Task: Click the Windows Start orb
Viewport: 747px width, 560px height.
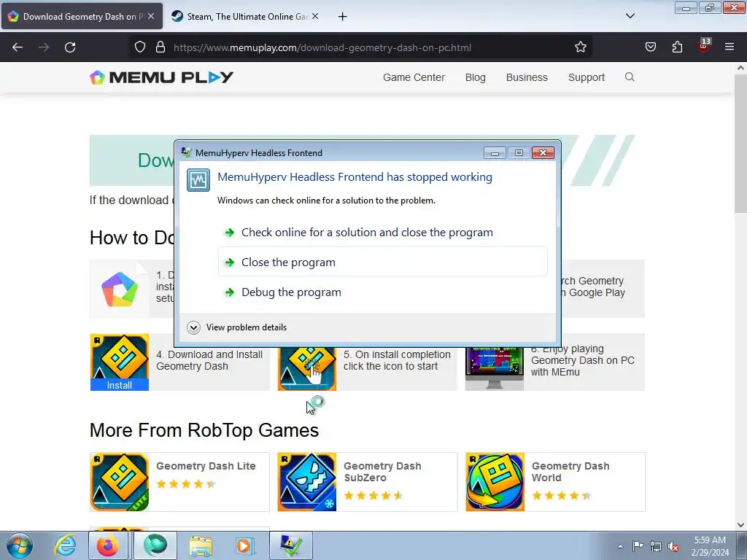Action: click(20, 545)
